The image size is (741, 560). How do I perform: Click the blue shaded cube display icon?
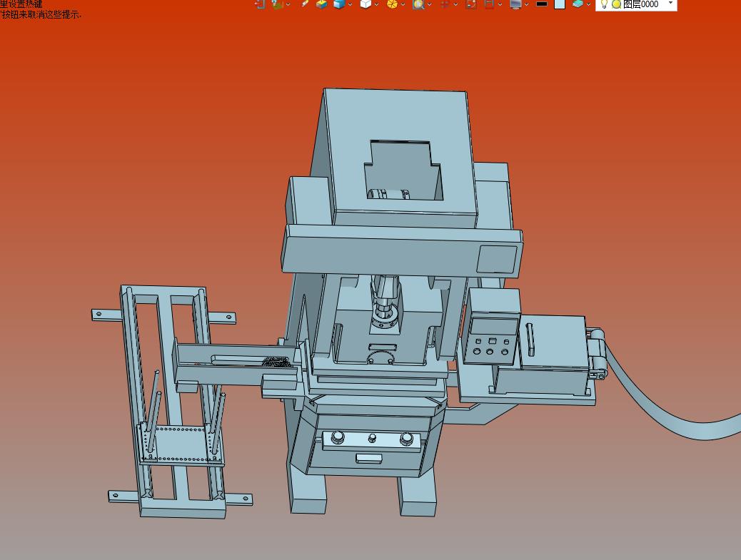point(339,4)
